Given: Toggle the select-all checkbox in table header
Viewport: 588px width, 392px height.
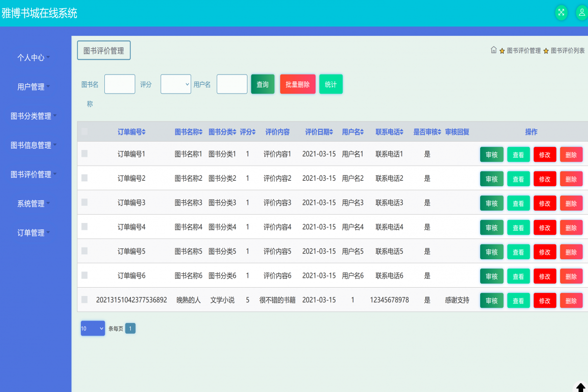Looking at the screenshot, I should pos(84,130).
